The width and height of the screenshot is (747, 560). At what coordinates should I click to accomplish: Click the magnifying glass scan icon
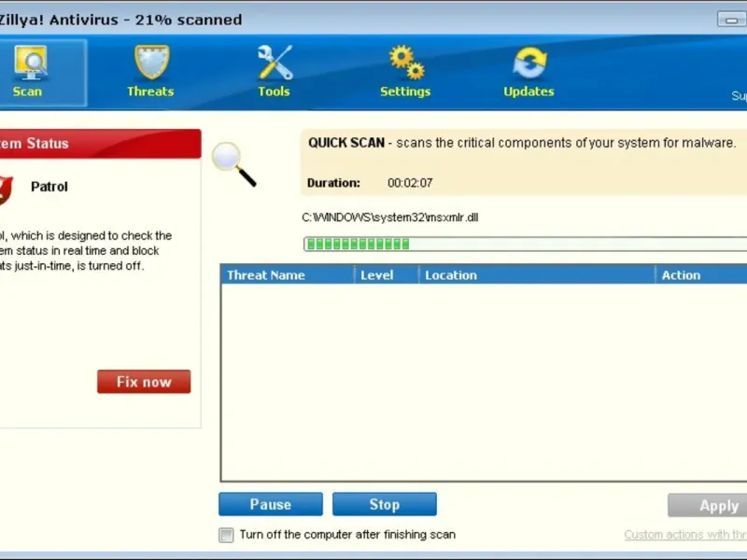pos(234,164)
